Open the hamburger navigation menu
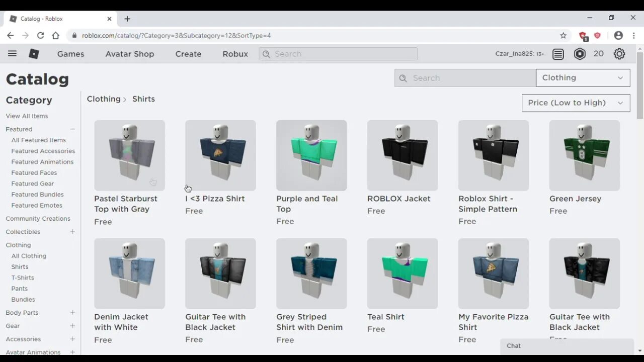The height and width of the screenshot is (362, 644). tap(12, 54)
